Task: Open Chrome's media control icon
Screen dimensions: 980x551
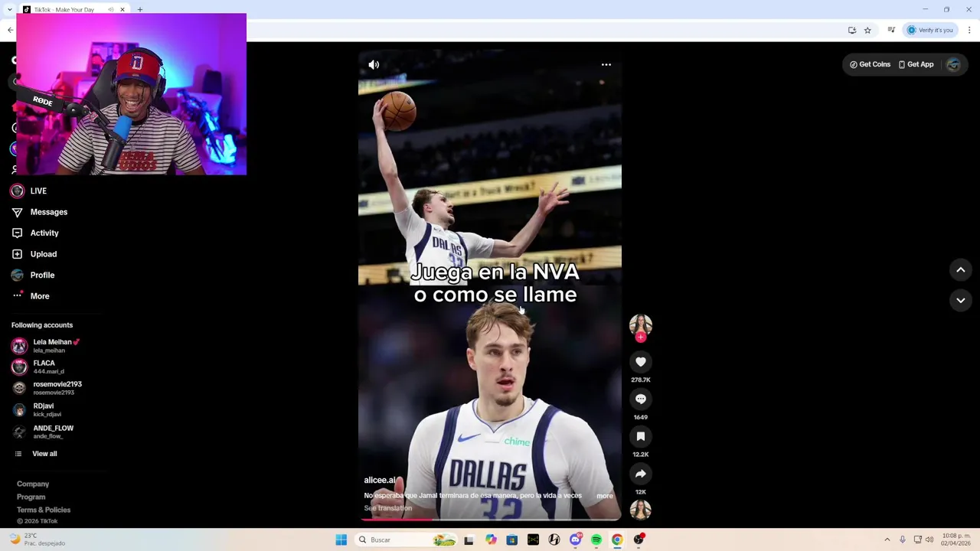Action: point(891,30)
